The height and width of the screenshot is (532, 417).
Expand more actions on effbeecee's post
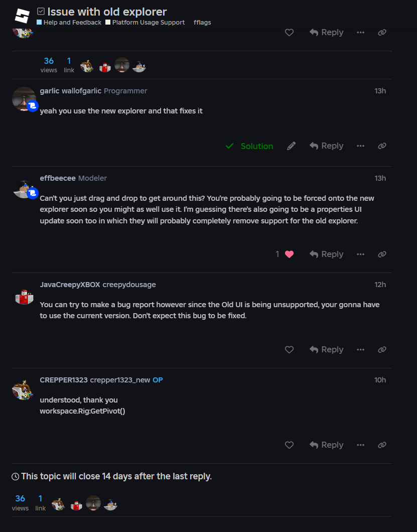pos(360,254)
